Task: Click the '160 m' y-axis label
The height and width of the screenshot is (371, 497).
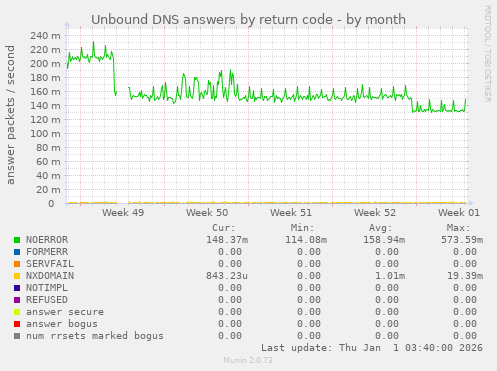Action: click(45, 91)
